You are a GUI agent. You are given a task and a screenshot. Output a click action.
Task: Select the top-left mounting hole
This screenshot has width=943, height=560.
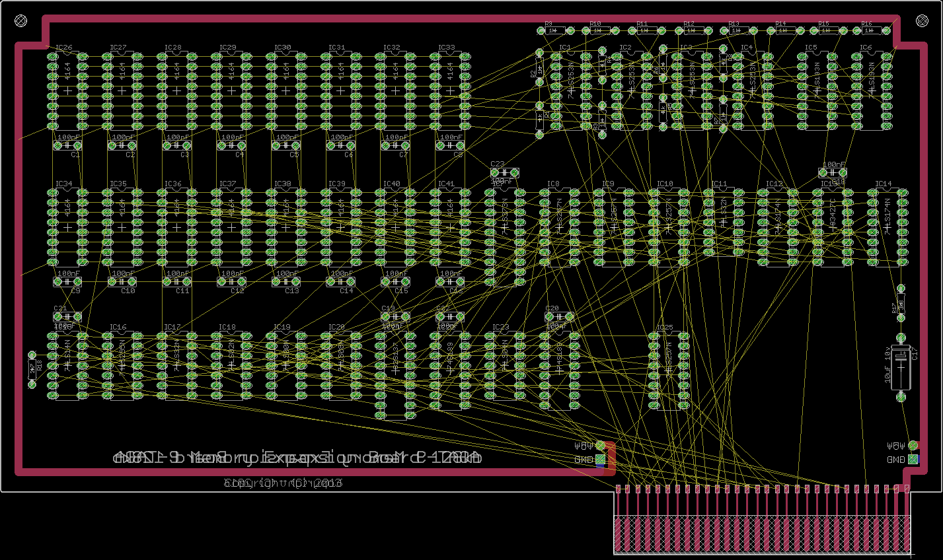pyautogui.click(x=21, y=21)
